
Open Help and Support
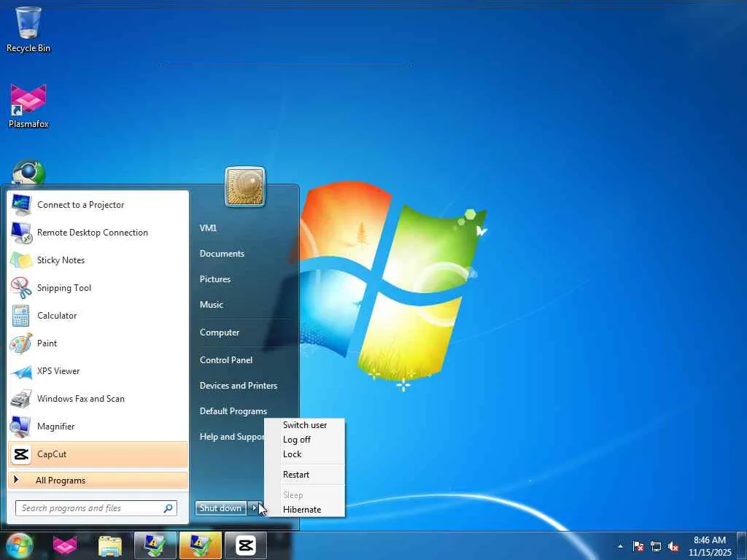tap(231, 437)
